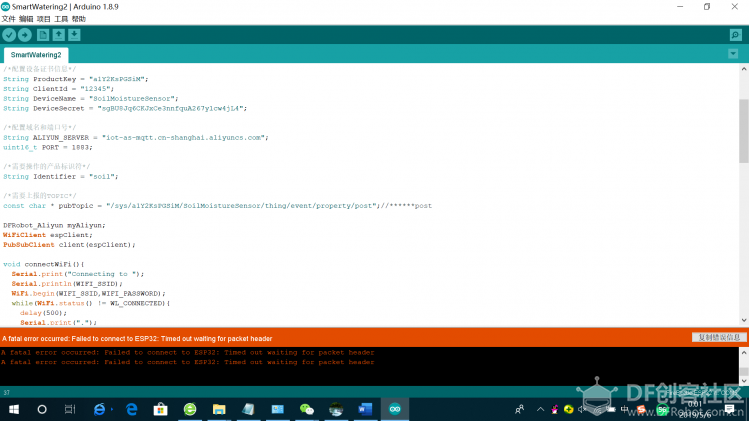Image resolution: width=749 pixels, height=421 pixels.
Task: Click the Arduino IDE taskbar icon
Action: pyautogui.click(x=395, y=410)
